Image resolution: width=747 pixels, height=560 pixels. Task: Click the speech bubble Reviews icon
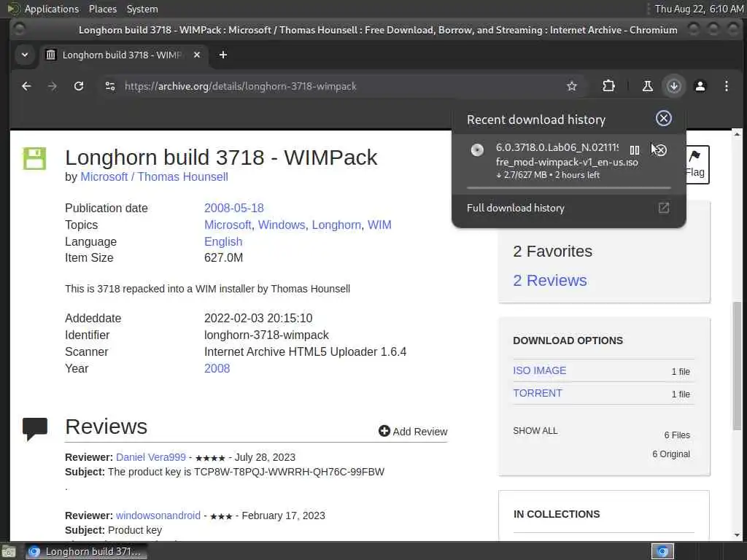click(x=35, y=428)
